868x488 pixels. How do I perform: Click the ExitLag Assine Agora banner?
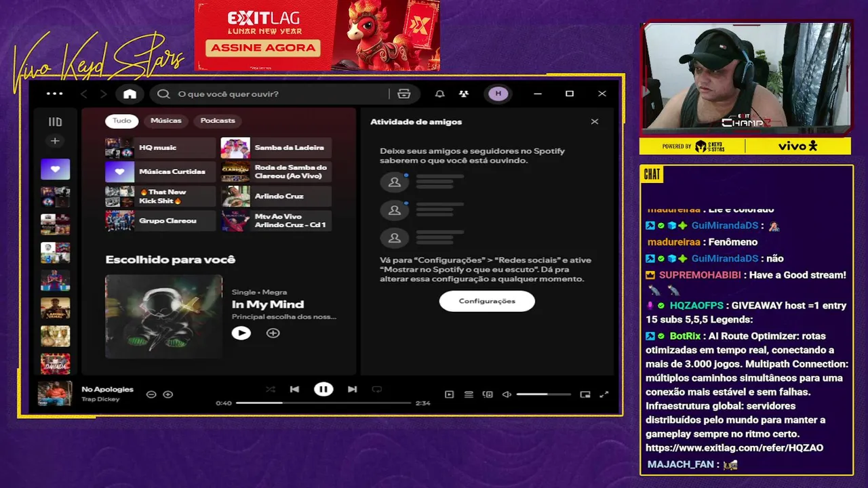[317, 35]
